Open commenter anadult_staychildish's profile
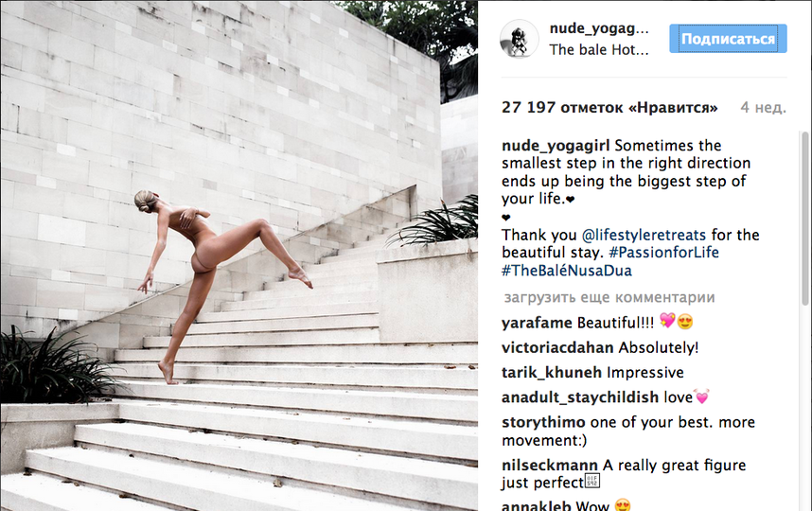The height and width of the screenshot is (511, 812). pos(580,397)
